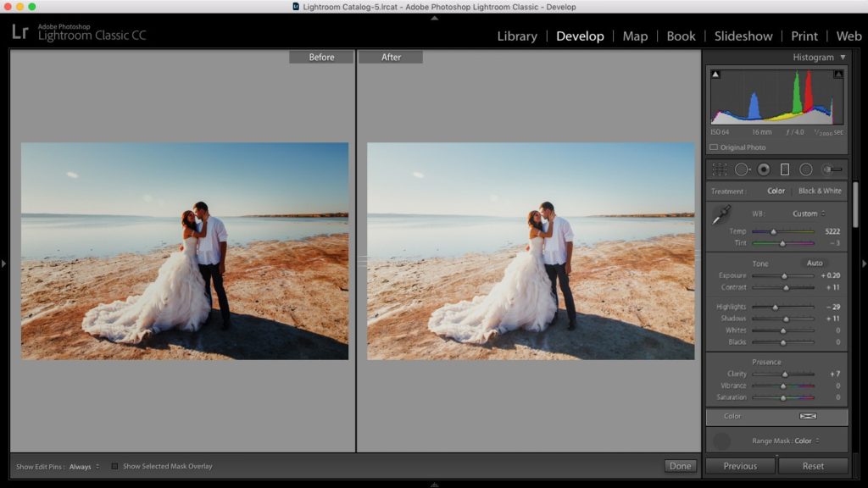The height and width of the screenshot is (488, 868).
Task: Select the Graduated Filter tool
Action: click(784, 169)
